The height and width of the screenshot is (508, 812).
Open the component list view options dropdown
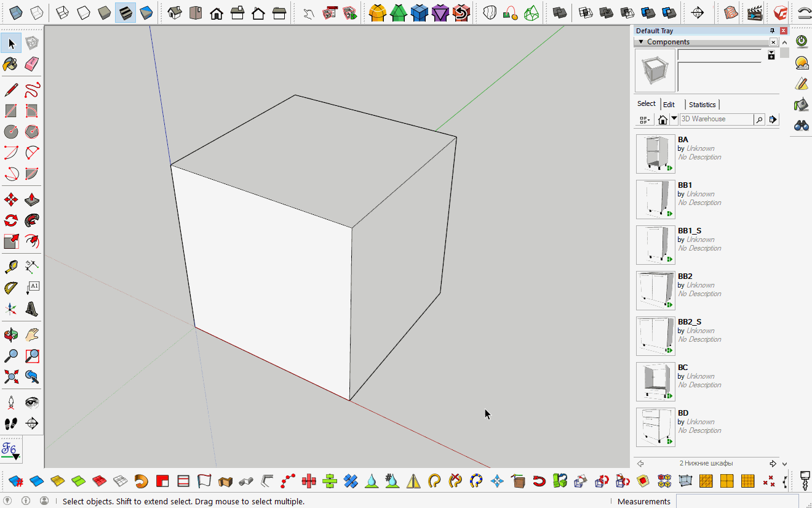pyautogui.click(x=644, y=119)
